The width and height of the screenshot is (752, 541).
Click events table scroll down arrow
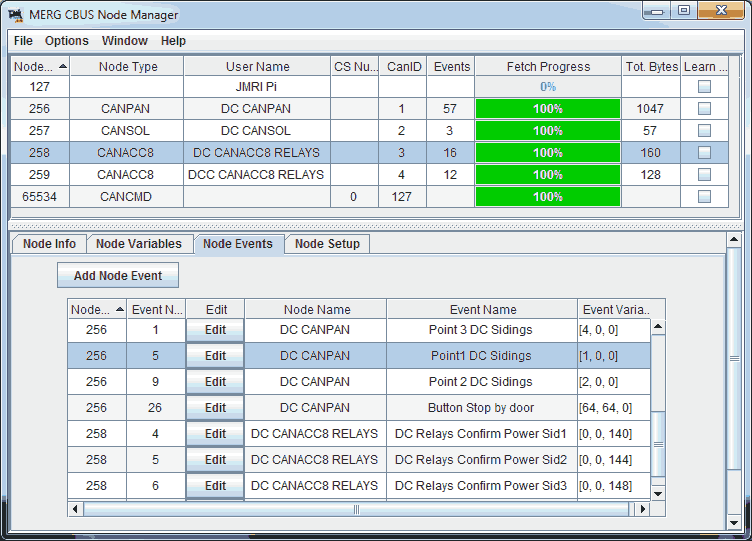click(658, 494)
